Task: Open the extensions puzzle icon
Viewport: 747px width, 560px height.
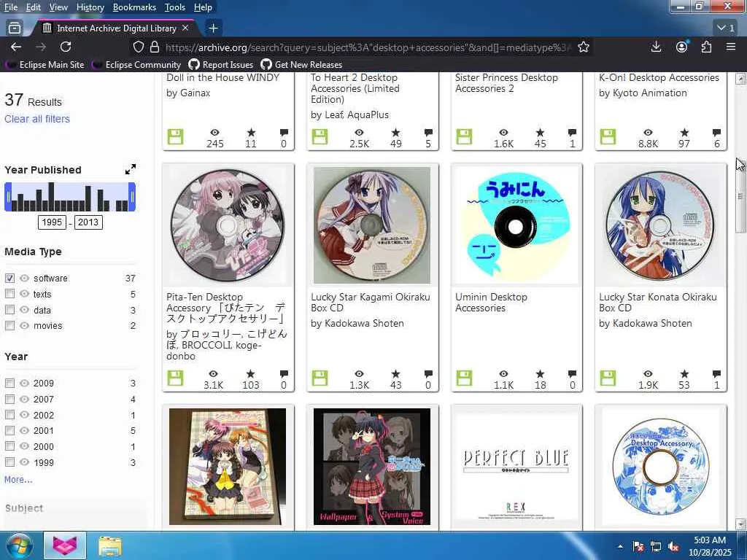Action: pyautogui.click(x=706, y=47)
